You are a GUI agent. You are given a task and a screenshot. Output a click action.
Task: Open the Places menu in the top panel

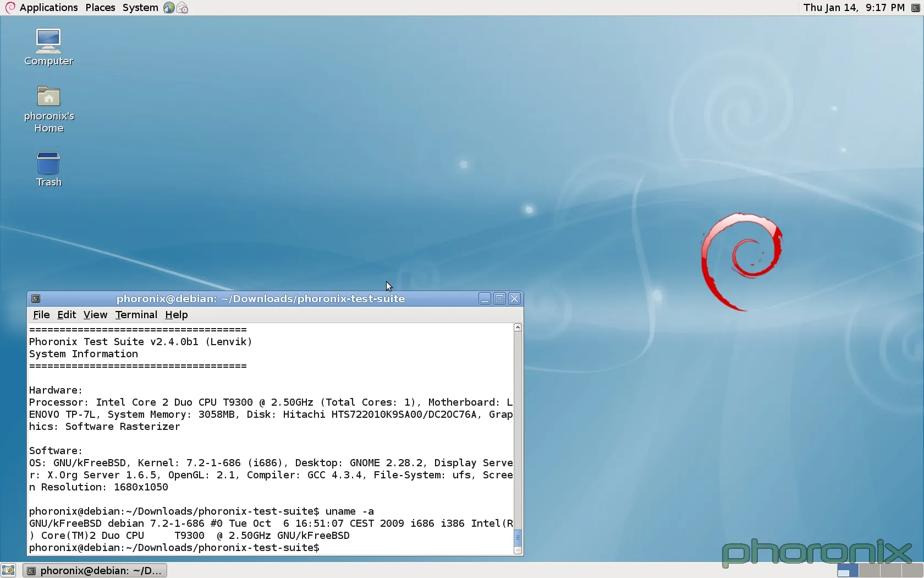100,8
